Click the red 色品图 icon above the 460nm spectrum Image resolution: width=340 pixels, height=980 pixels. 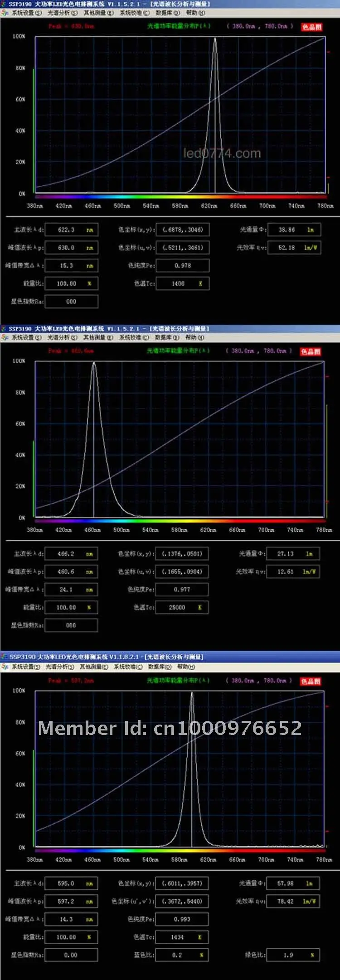click(311, 351)
